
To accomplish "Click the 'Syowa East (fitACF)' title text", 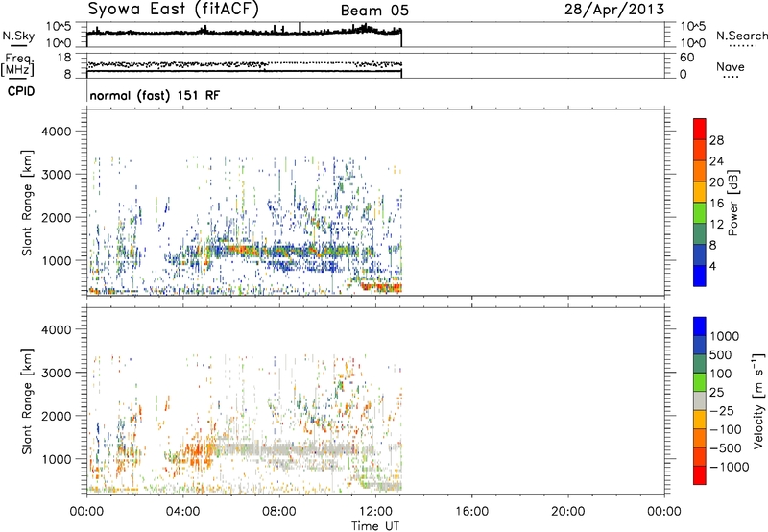I will 174,10.
